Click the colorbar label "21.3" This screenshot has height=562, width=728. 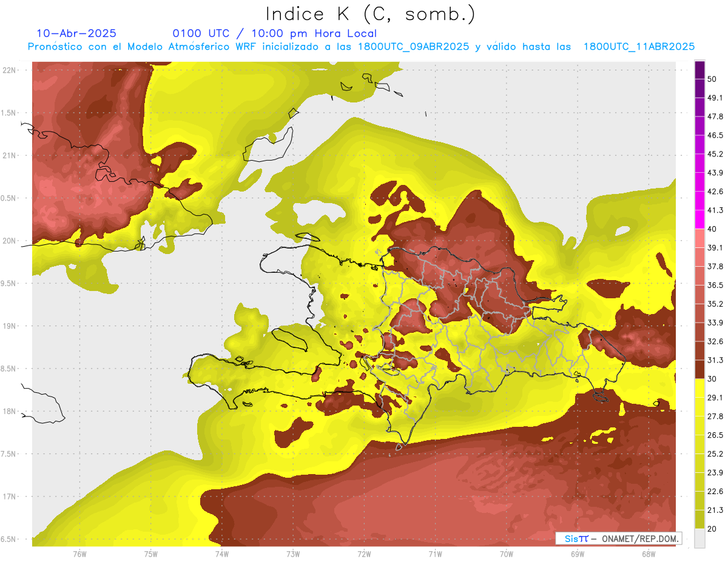point(715,510)
